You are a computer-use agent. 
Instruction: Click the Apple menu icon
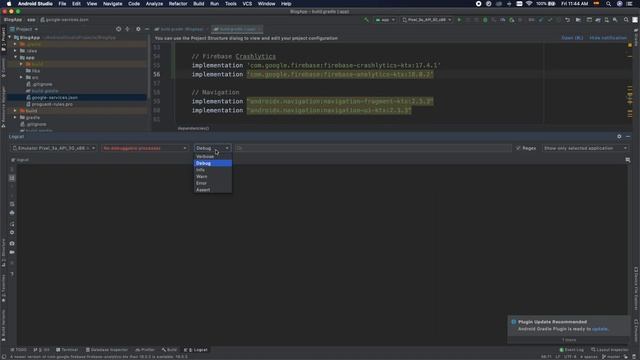pos(9,4)
